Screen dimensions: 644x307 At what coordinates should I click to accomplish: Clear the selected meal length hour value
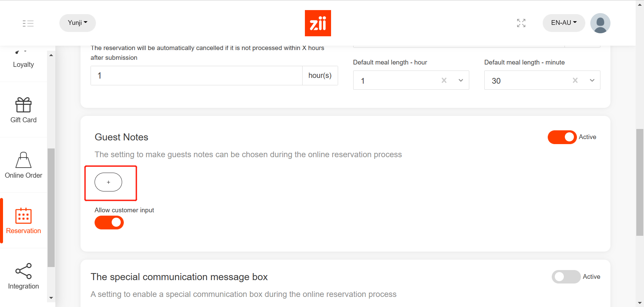pyautogui.click(x=444, y=80)
